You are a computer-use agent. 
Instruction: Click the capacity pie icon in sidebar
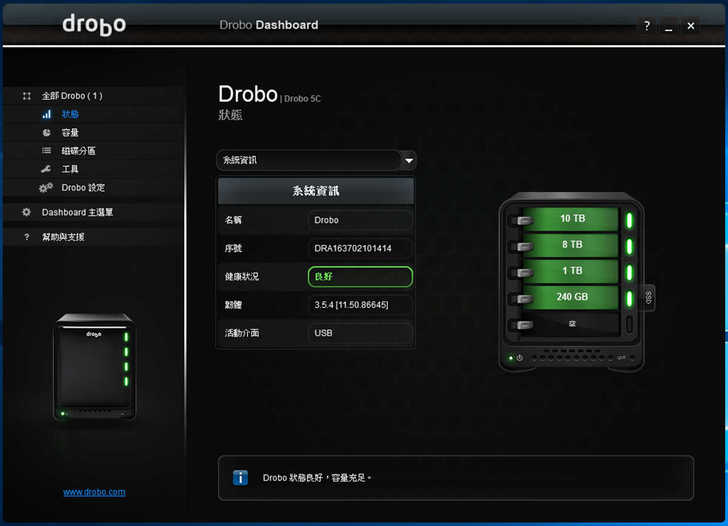(x=46, y=132)
